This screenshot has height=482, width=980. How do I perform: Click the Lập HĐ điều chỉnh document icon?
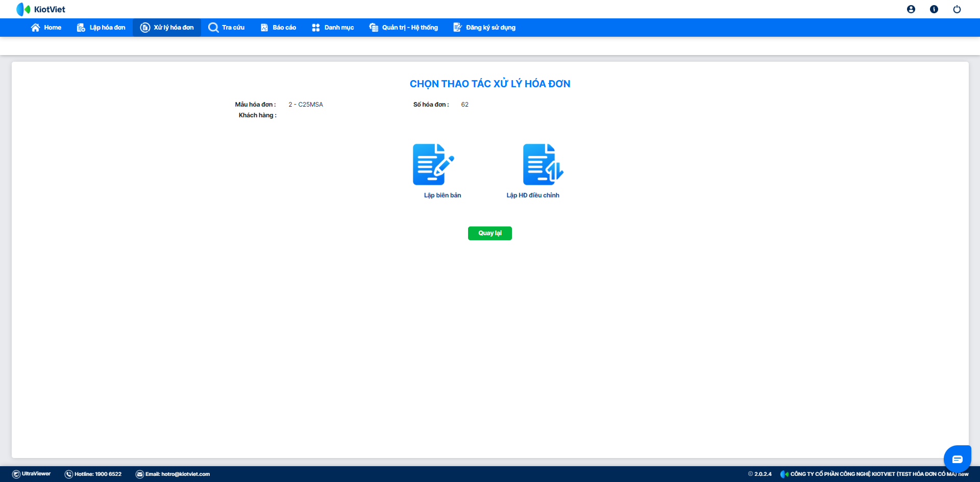[x=543, y=164]
